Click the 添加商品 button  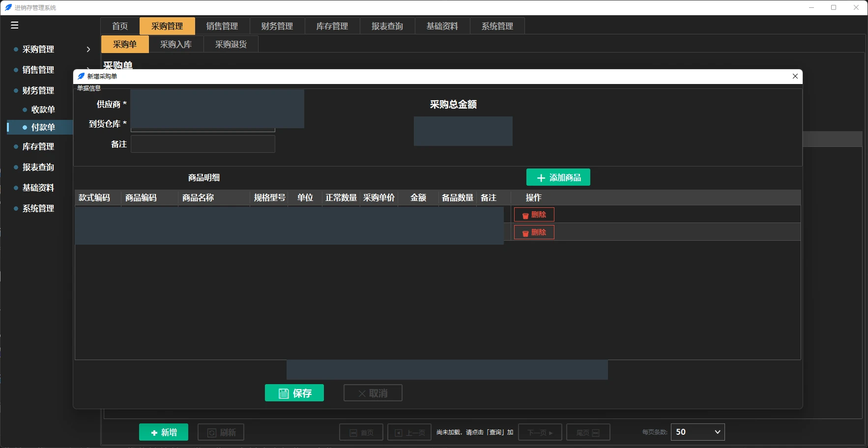558,177
